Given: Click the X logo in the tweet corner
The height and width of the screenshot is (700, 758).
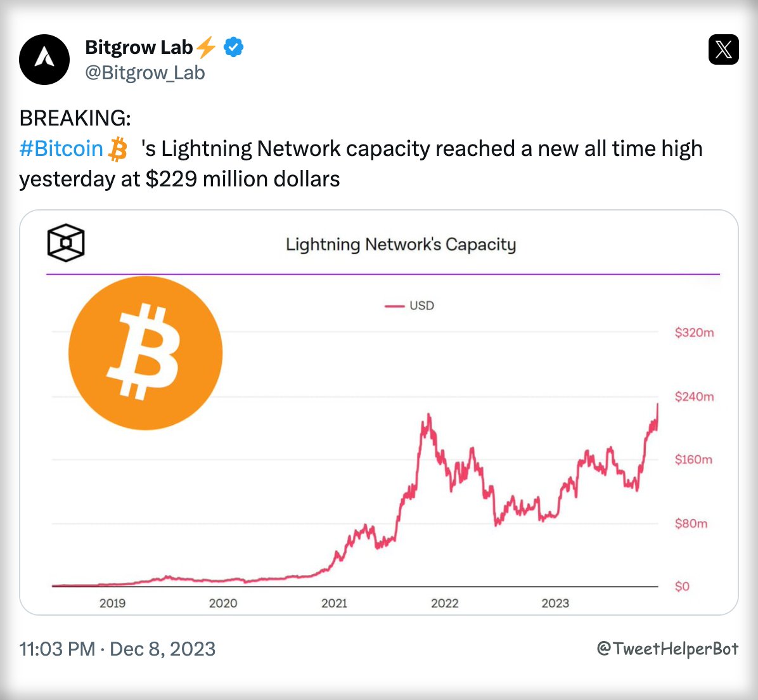Looking at the screenshot, I should tap(723, 49).
